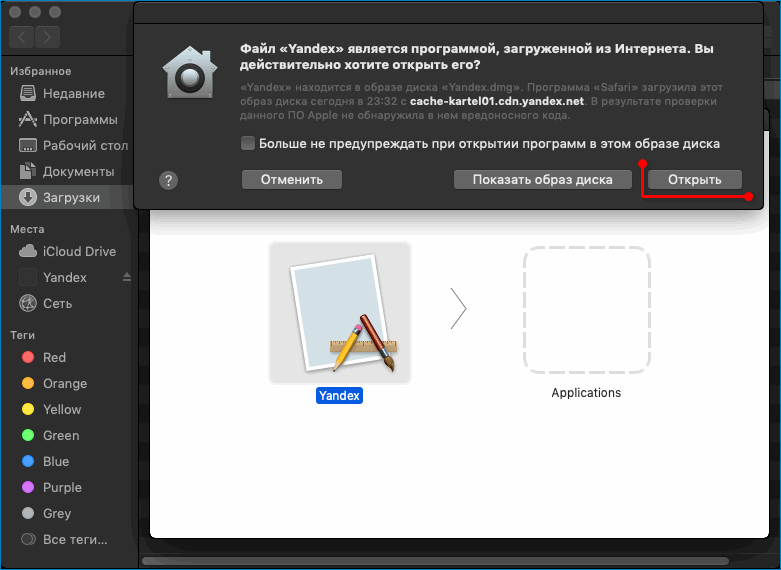The width and height of the screenshot is (781, 570).
Task: Filter by the Green tag label
Action: (x=61, y=435)
